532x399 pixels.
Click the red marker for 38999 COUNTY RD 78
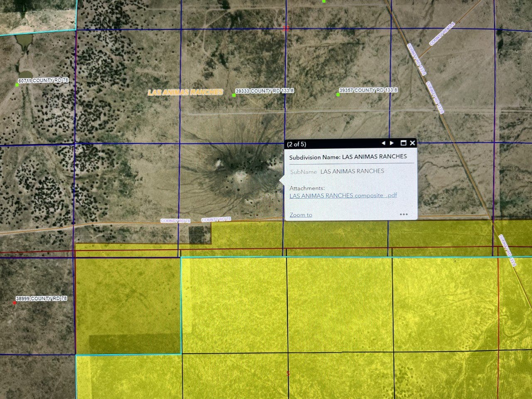(15, 303)
